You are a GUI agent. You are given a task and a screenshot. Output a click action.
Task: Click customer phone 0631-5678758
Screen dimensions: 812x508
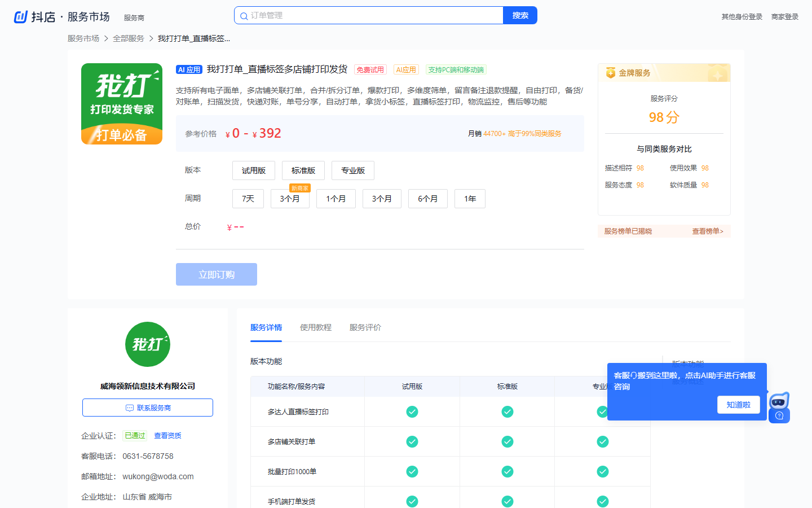point(148,456)
